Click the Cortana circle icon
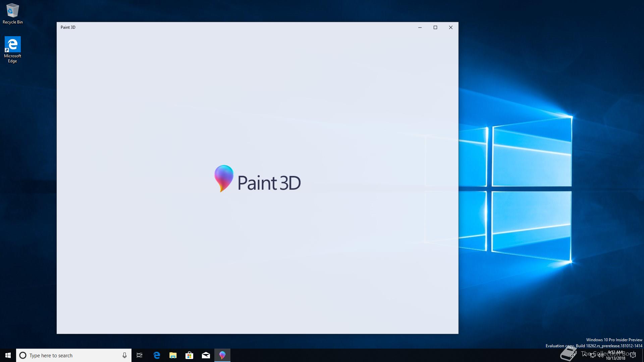Screen dimensions: 644x362 pos(23,355)
